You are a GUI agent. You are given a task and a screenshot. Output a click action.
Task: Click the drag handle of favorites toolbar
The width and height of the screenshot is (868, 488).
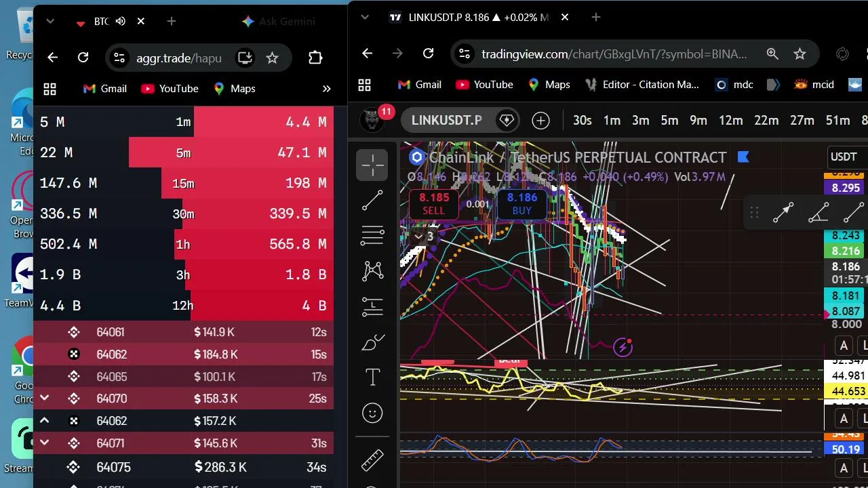tap(754, 213)
